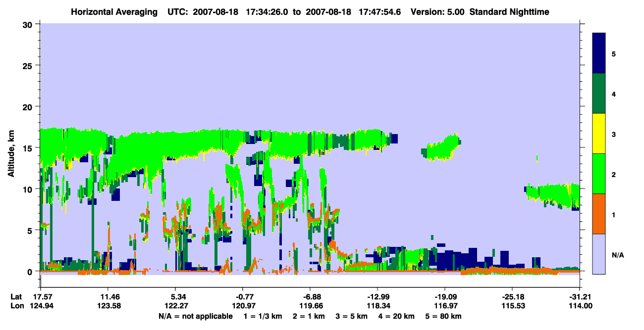Click the dark blue colorbar segment labeled 5

pos(599,53)
